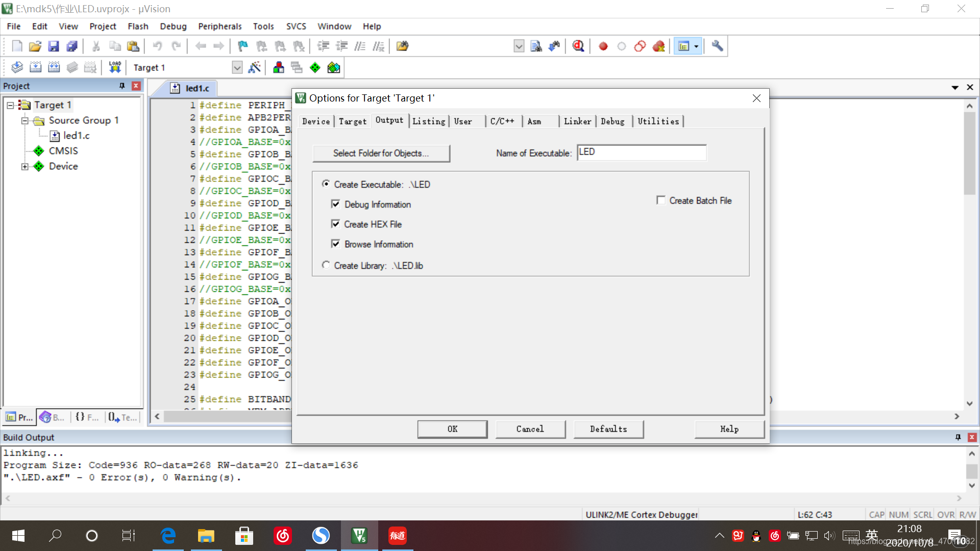
Task: Kill all breakpoints icon
Action: (x=658, y=46)
